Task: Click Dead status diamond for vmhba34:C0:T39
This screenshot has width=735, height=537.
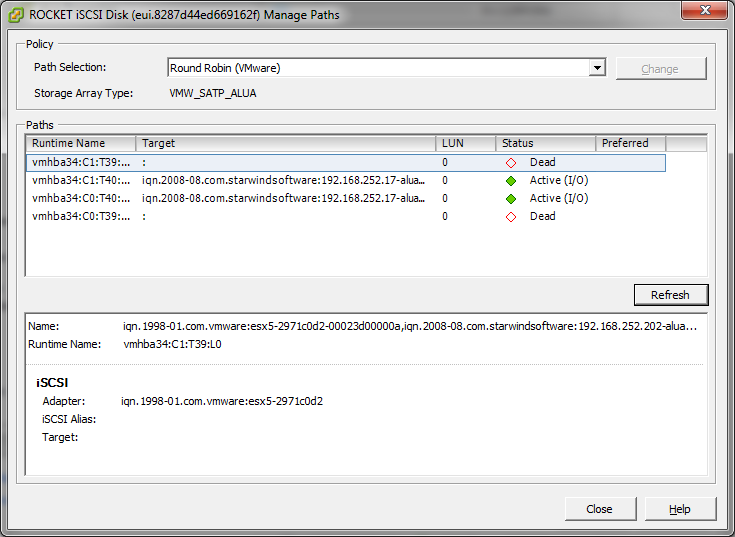Action: [x=511, y=217]
